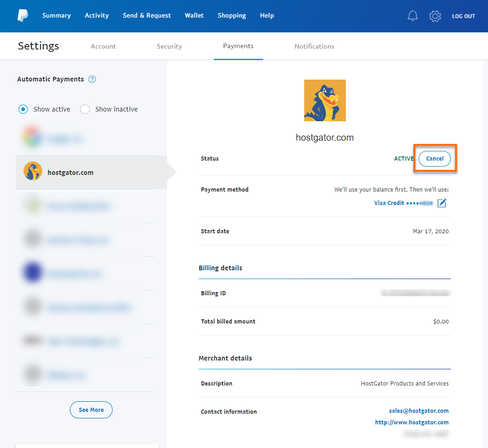Click See More to load additional merchants
Image resolution: width=488 pixels, height=448 pixels.
tap(91, 410)
